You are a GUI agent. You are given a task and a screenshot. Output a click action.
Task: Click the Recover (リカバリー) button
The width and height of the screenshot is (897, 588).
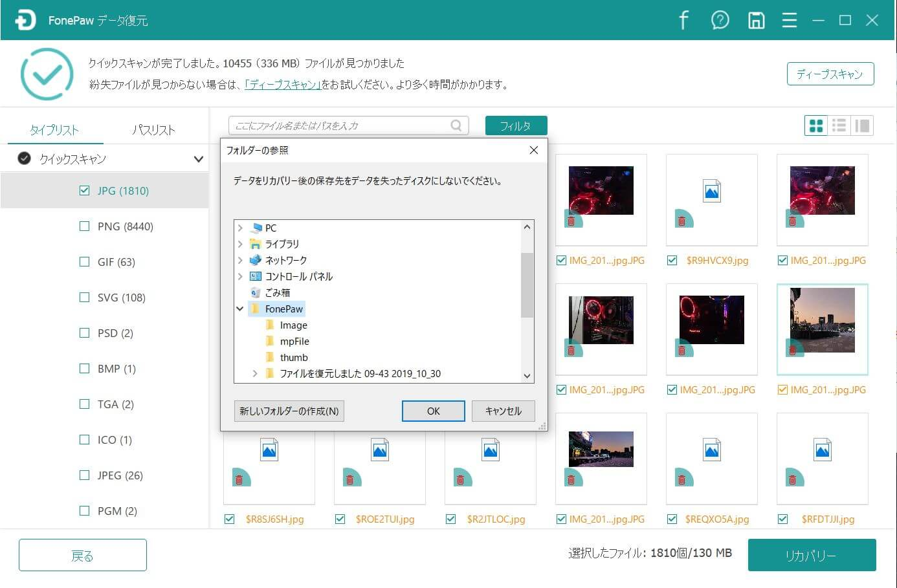point(812,555)
